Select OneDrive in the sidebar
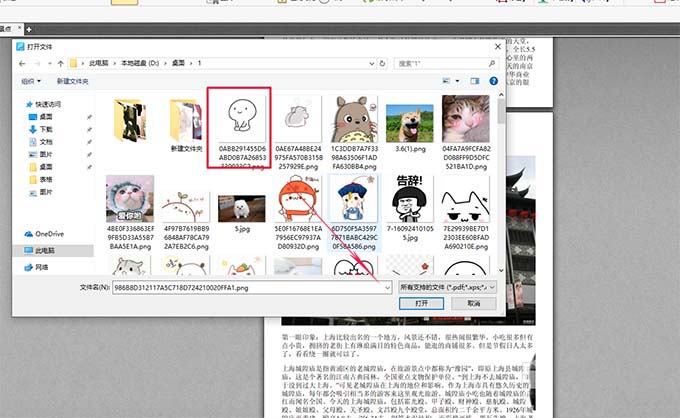 click(44, 234)
